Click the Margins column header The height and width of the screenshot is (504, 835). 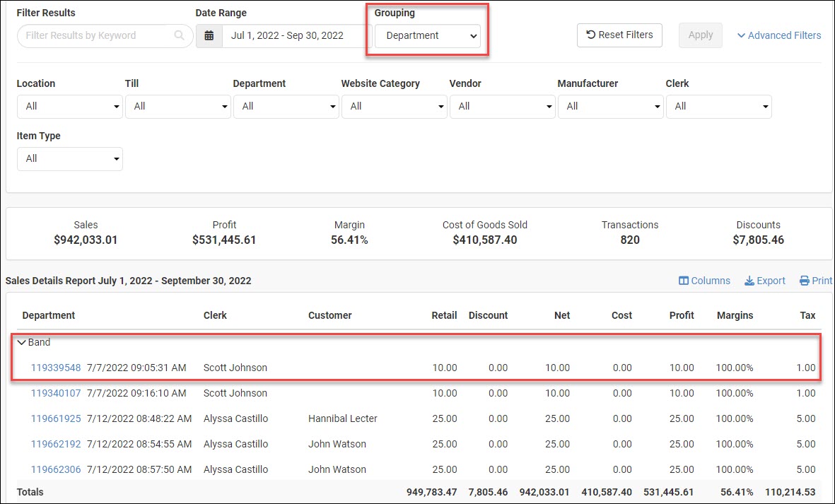735,315
